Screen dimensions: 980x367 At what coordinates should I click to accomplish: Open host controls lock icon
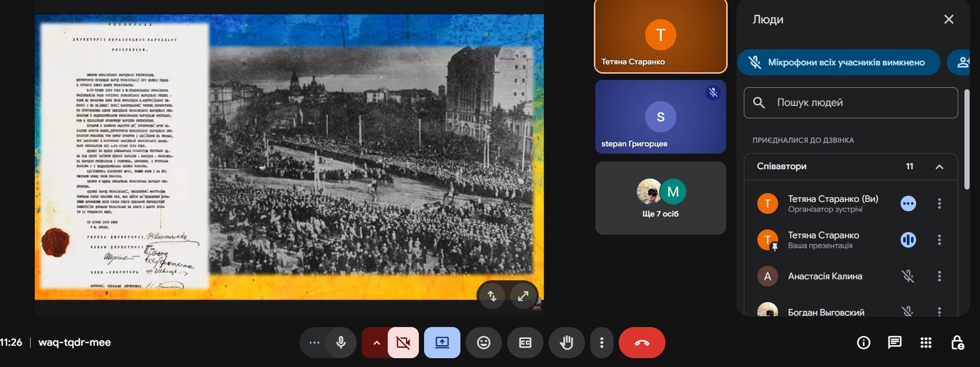point(957,343)
